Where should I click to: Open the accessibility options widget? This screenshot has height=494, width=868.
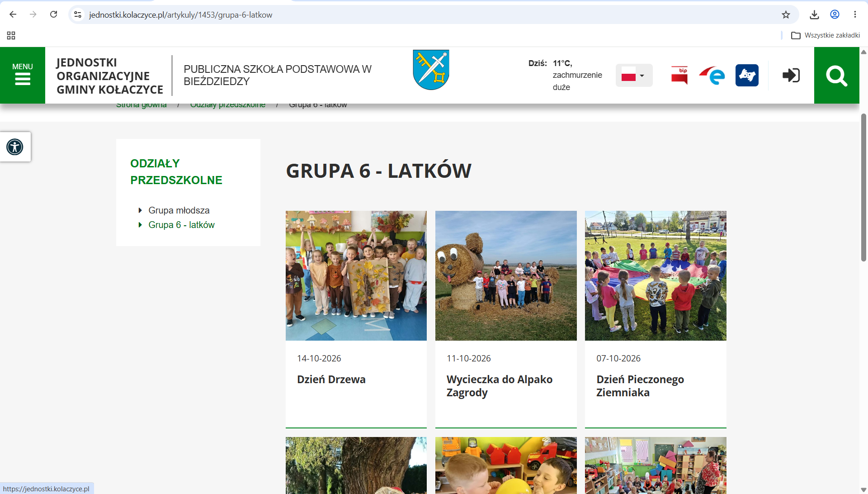point(15,147)
